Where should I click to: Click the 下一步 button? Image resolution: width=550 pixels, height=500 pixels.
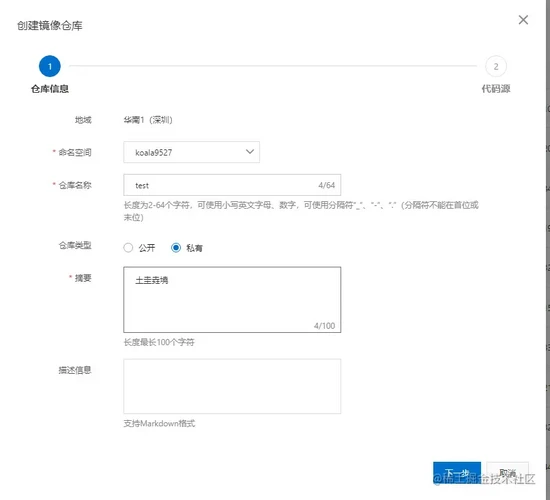click(x=457, y=473)
